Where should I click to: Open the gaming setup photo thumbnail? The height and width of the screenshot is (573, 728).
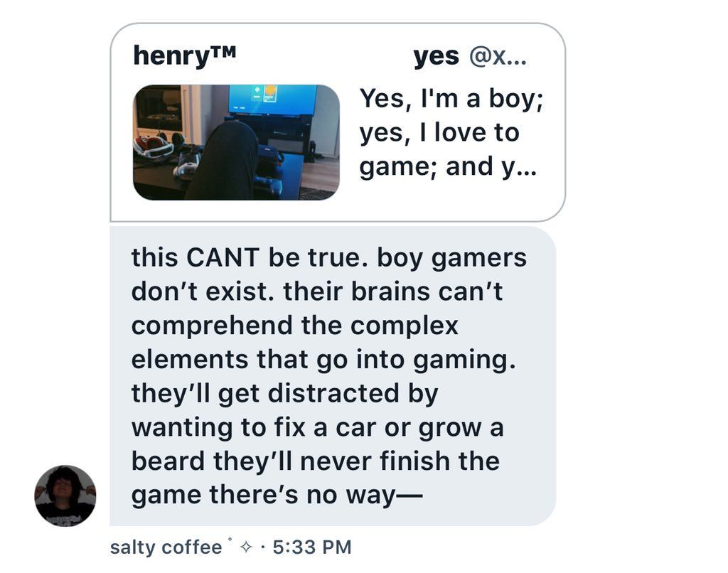point(236,142)
